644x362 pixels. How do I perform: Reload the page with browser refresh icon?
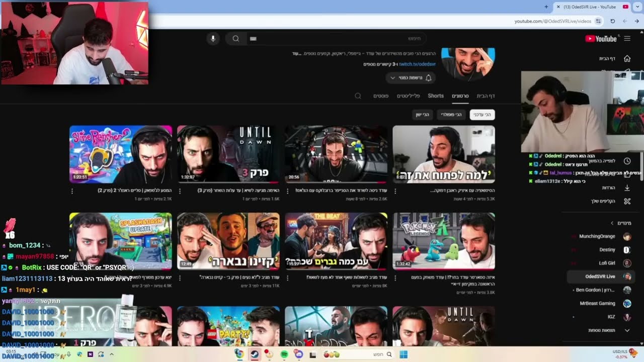(x=612, y=21)
